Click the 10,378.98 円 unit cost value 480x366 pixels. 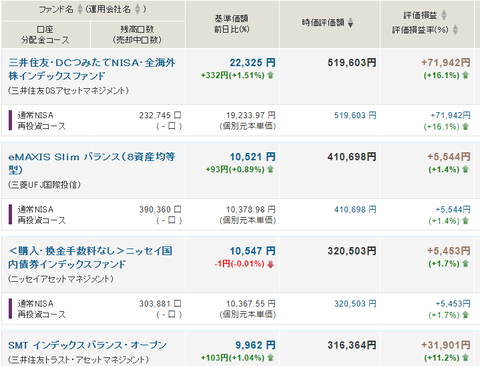point(251,209)
